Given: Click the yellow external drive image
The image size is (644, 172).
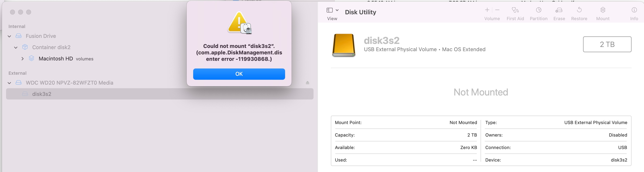Looking at the screenshot, I should coord(344,45).
